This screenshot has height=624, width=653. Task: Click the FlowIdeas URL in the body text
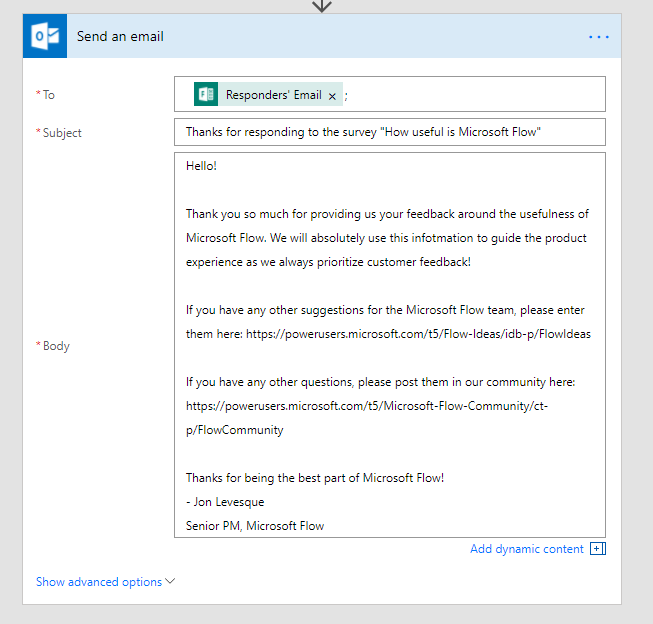[418, 334]
